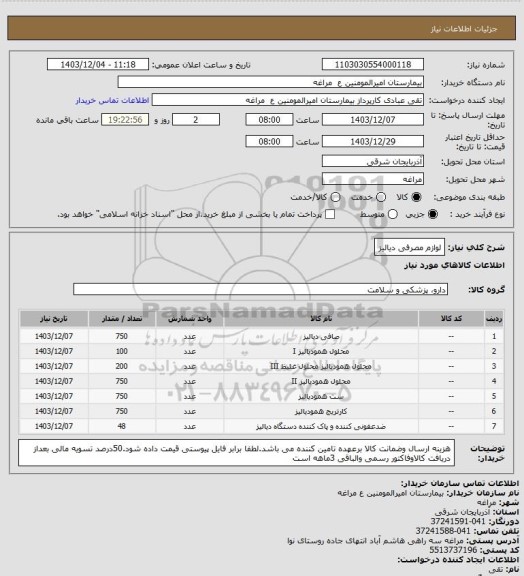Click the تاریخ نیاز column header
Image resolution: width=524 pixels, height=576 pixels.
click(54, 319)
